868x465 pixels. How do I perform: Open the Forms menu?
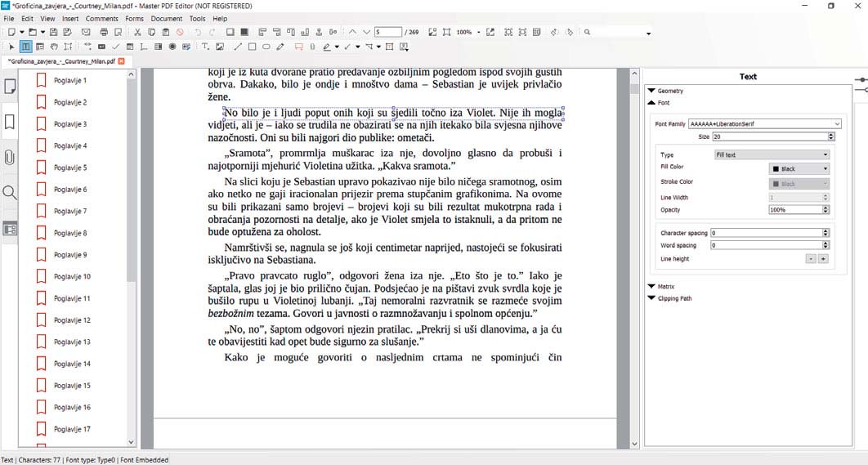[x=135, y=18]
